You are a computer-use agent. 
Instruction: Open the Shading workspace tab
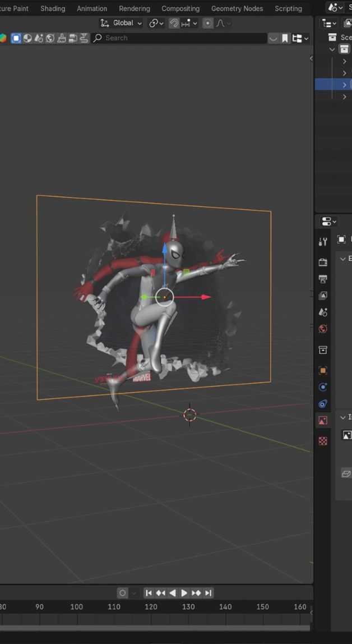(53, 8)
